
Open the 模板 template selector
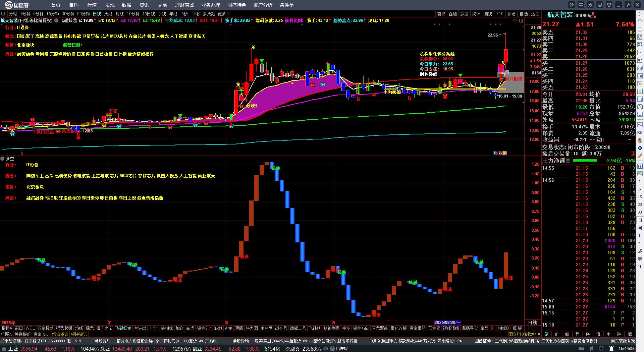pyautogui.click(x=517, y=328)
